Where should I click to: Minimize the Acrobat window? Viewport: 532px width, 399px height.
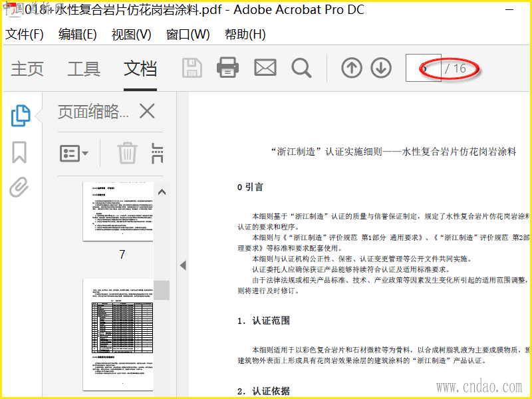tap(509, 9)
